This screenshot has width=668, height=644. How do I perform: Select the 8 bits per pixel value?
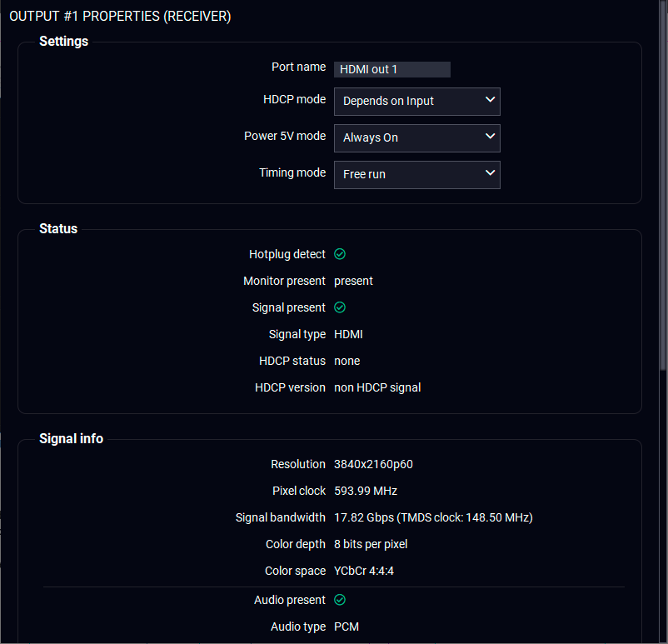371,544
